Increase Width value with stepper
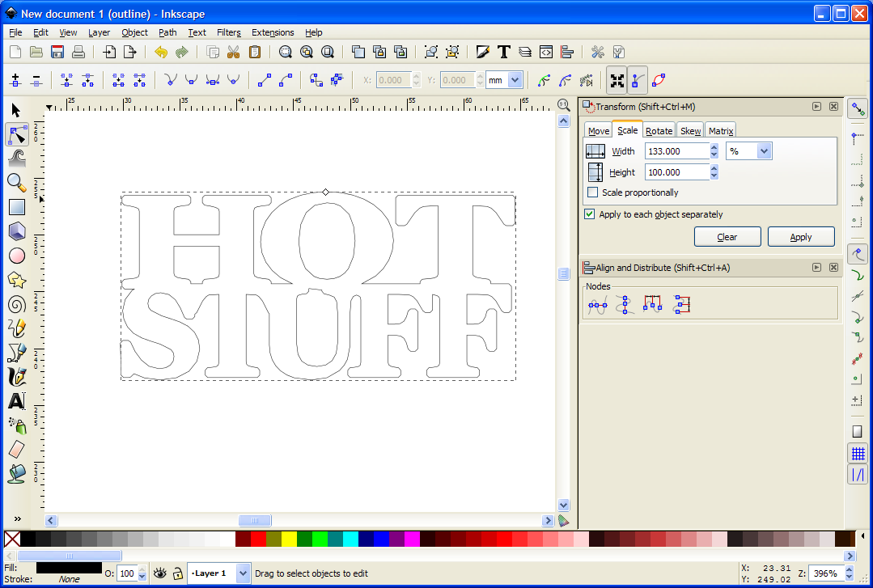The width and height of the screenshot is (873, 588). [714, 147]
